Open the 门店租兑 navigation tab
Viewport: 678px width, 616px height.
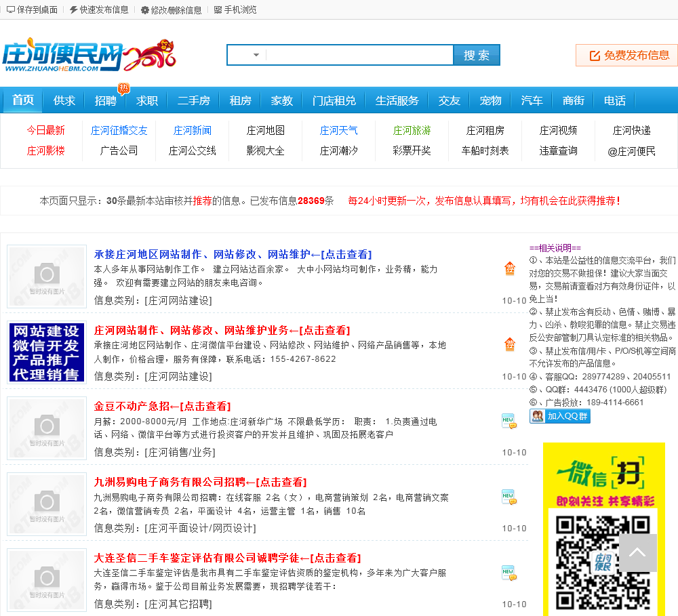click(x=334, y=101)
